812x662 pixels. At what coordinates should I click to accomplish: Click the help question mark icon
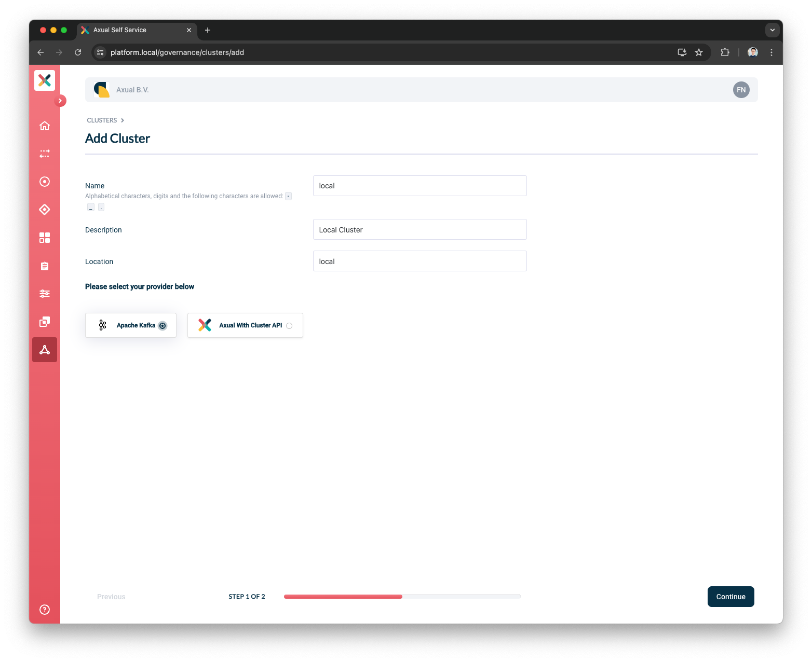45,610
